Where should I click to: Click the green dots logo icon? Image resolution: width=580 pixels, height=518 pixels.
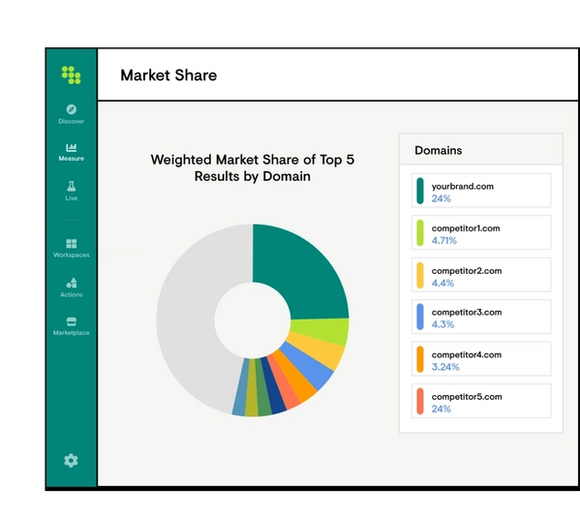pyautogui.click(x=71, y=75)
